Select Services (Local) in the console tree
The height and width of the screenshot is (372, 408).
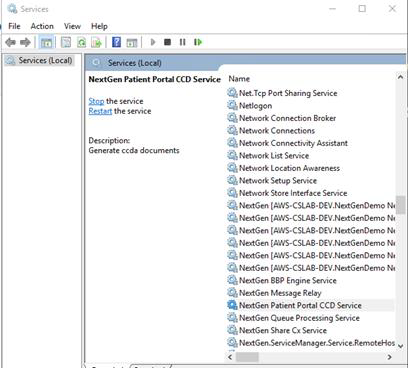pos(45,61)
